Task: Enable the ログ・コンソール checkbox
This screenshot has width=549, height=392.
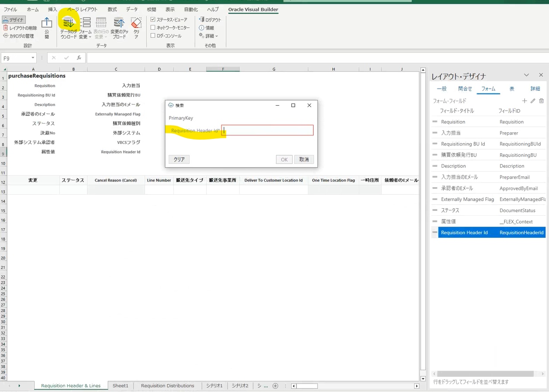Action: tap(152, 36)
